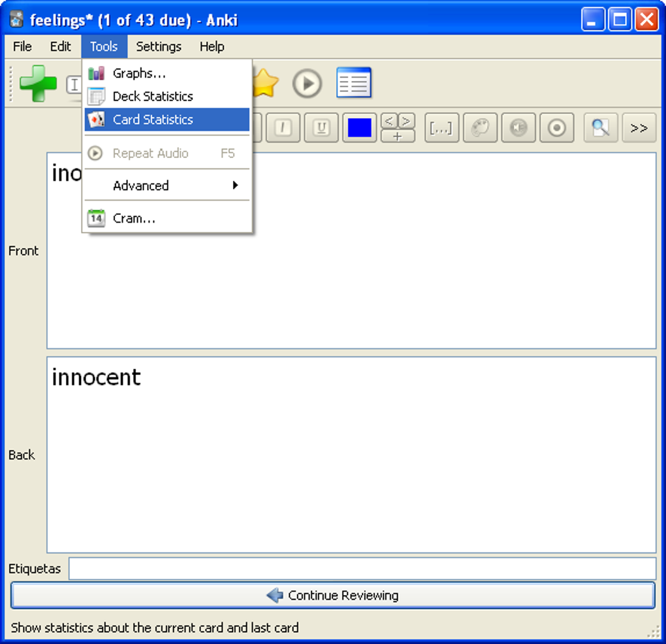666x644 pixels.
Task: Open the Settings menu
Action: [x=158, y=46]
